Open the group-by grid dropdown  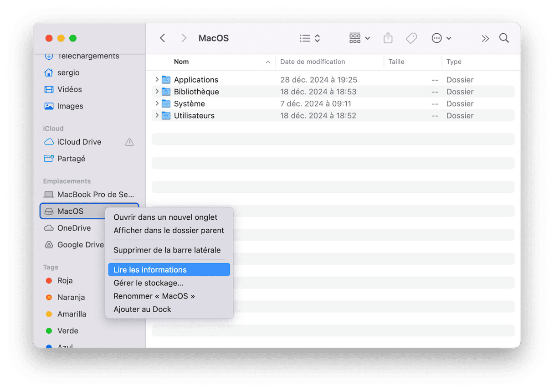359,38
